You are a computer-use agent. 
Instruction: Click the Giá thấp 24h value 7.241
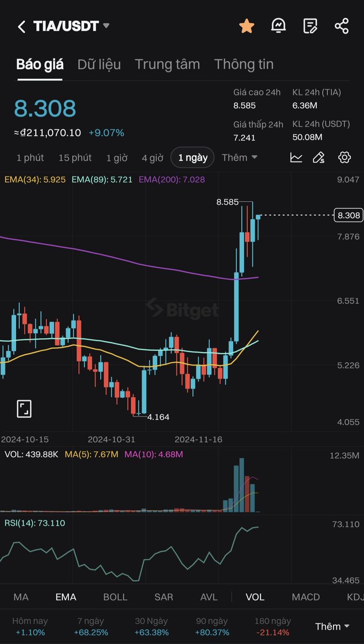click(244, 137)
